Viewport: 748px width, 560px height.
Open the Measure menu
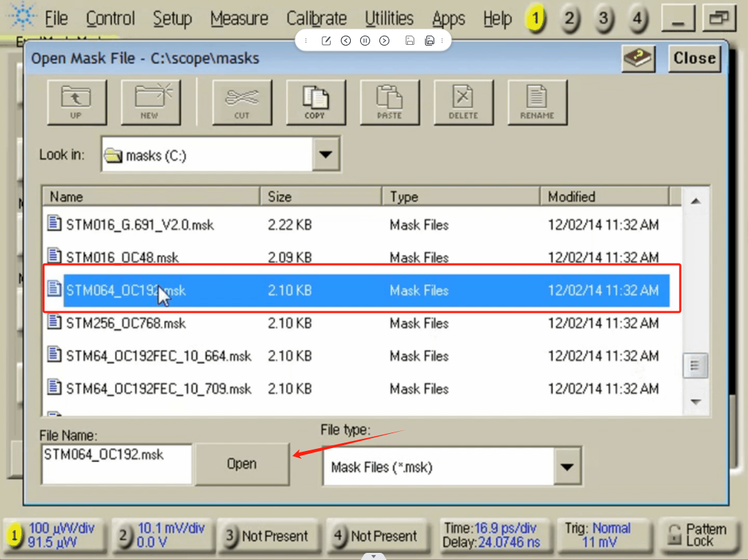click(x=239, y=19)
